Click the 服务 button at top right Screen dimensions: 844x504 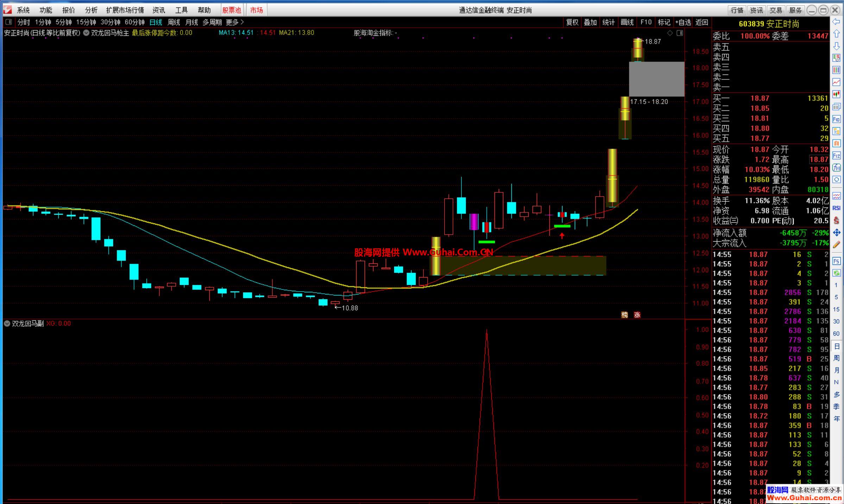[x=795, y=10]
